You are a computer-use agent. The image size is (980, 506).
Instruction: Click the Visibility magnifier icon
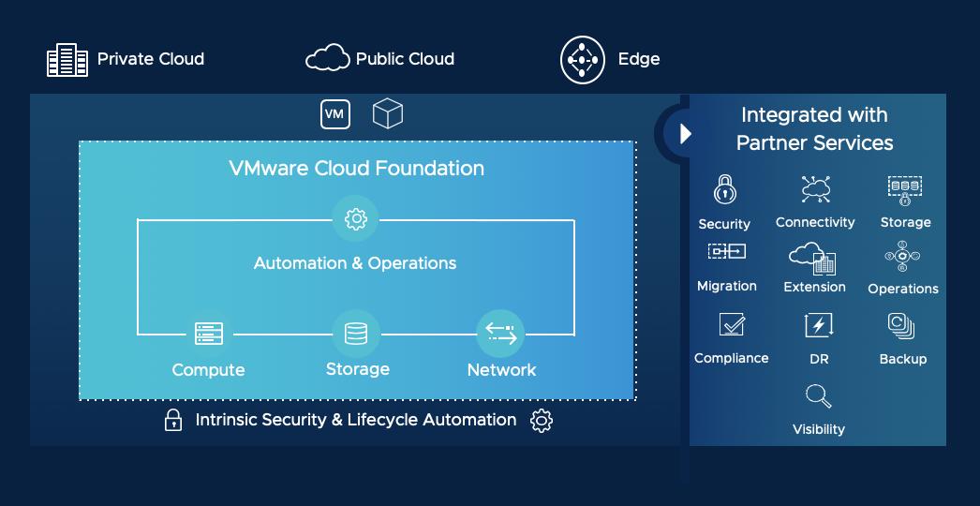(x=818, y=396)
